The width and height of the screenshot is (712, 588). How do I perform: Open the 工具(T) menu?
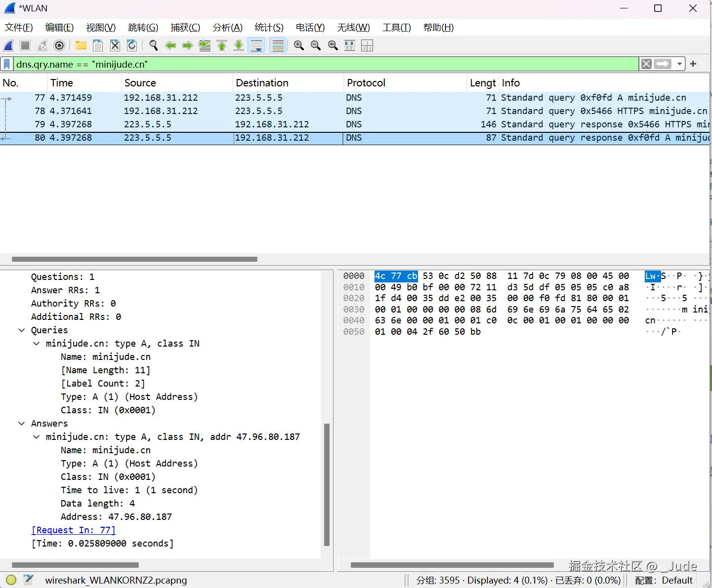click(397, 28)
